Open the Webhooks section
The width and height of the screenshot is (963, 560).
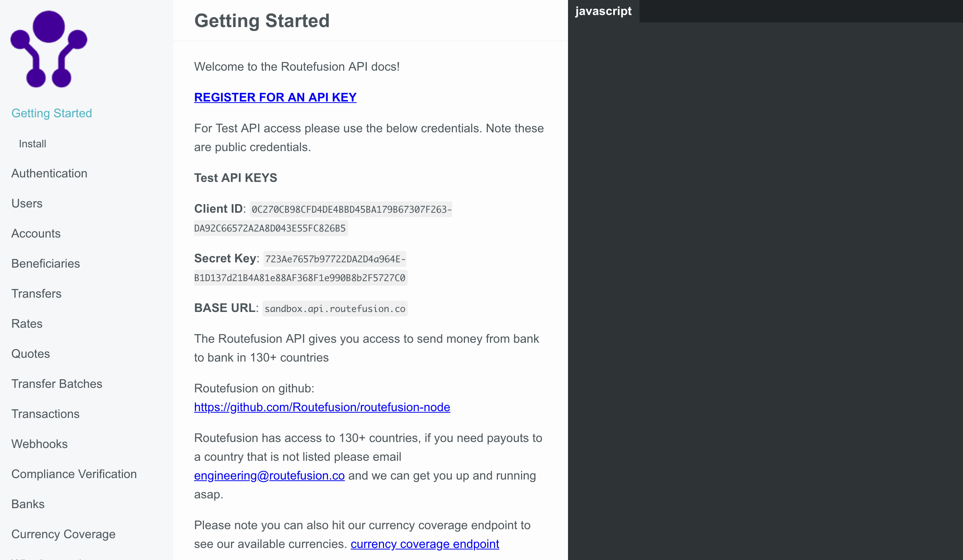[39, 444]
